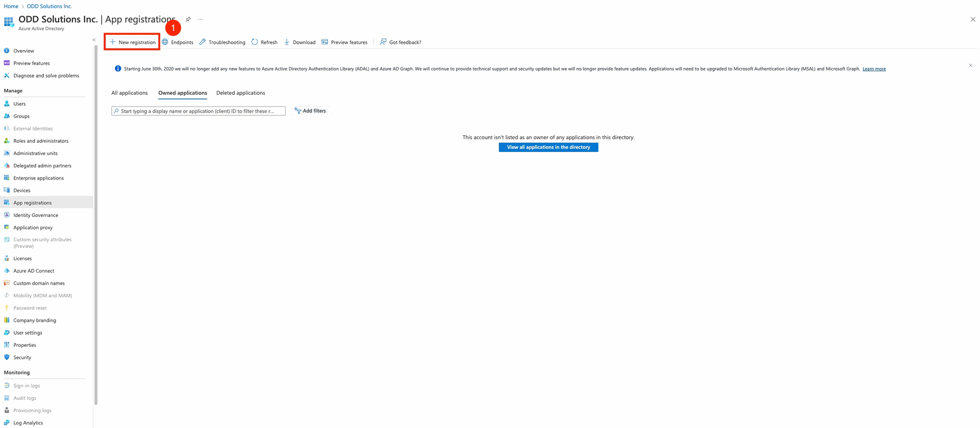Focus the application filter search box
This screenshot has height=428, width=980.
coord(199,111)
